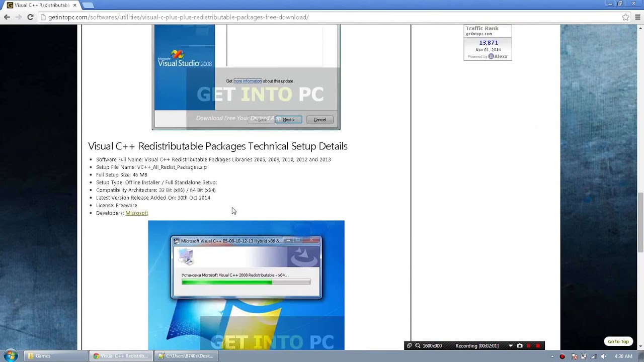Close the Visual C++ Redistributable tab
Image resolution: width=644 pixels, height=362 pixels.
click(75, 5)
